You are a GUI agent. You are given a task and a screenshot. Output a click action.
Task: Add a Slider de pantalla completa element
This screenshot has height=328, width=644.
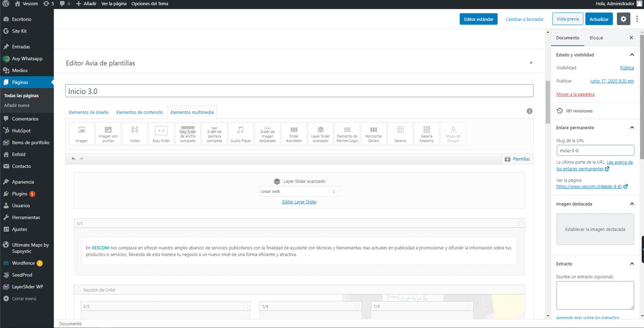click(214, 133)
